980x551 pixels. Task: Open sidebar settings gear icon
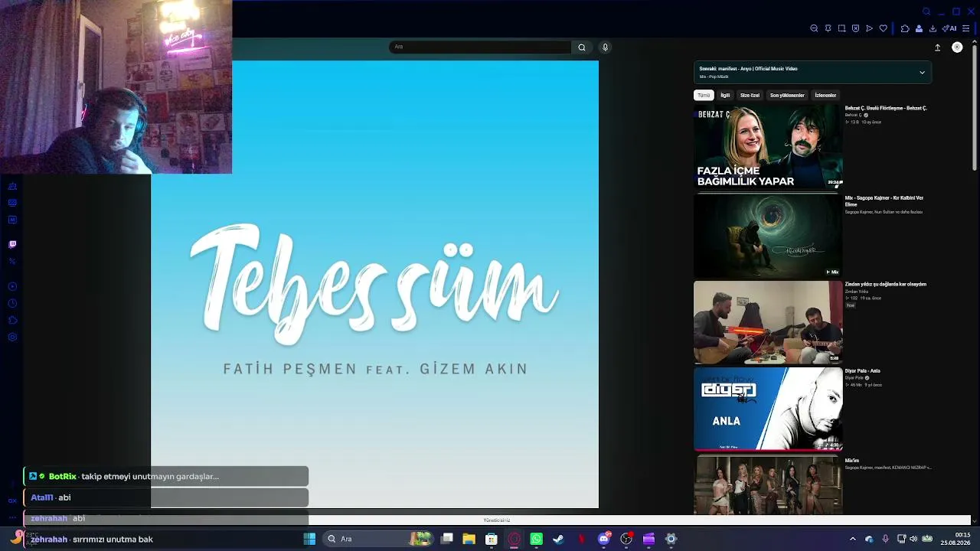pos(12,337)
